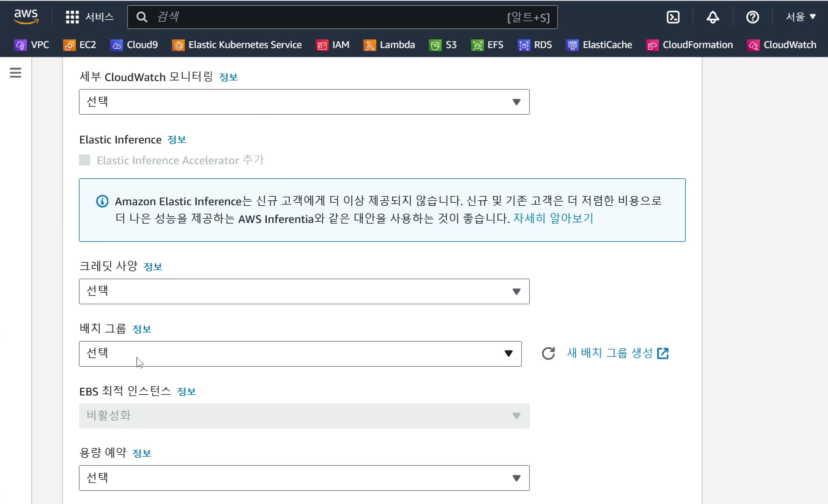
Task: Open AWS CloudShell terminal icon
Action: [673, 17]
